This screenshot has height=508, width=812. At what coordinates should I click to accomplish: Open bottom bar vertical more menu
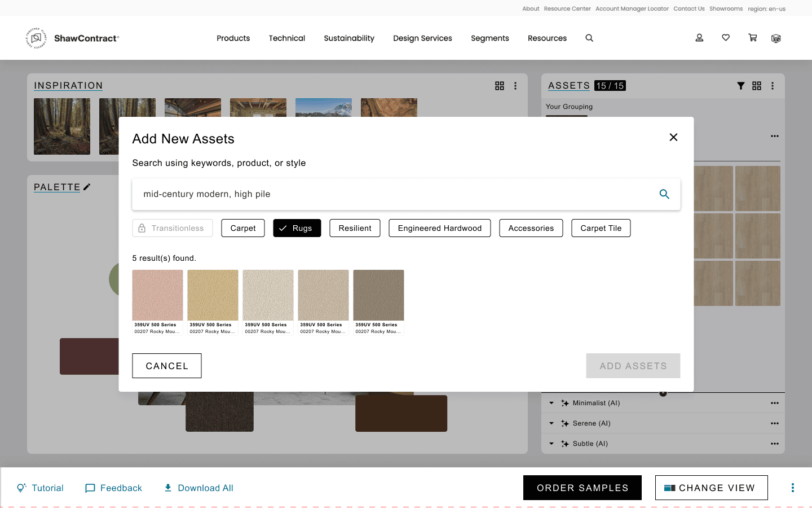tap(793, 488)
